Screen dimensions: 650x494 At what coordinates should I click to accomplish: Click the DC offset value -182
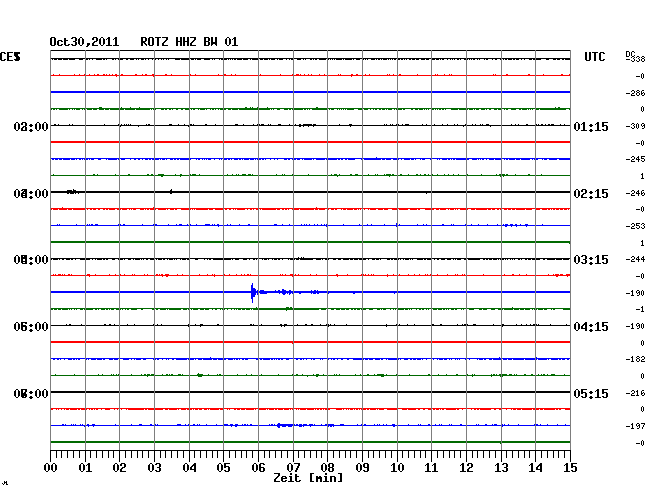pyautogui.click(x=635, y=359)
